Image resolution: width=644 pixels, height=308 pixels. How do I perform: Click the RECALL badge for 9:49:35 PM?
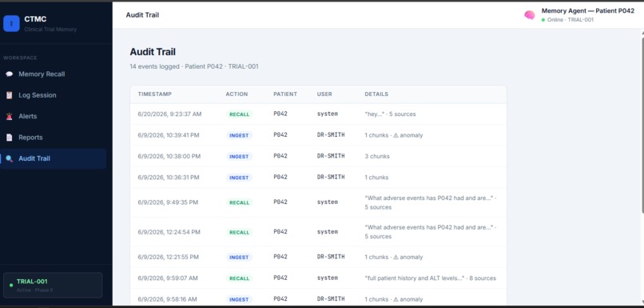[x=239, y=202]
